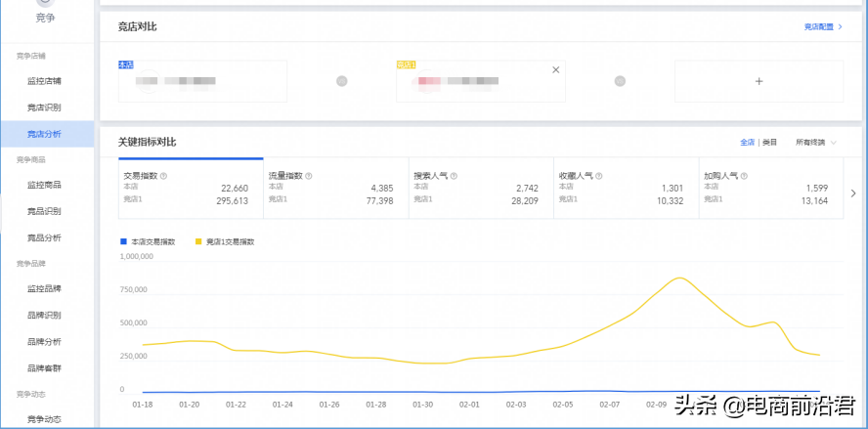Click the help icon beside 交易指数
Image resolution: width=868 pixels, height=429 pixels.
click(x=164, y=176)
